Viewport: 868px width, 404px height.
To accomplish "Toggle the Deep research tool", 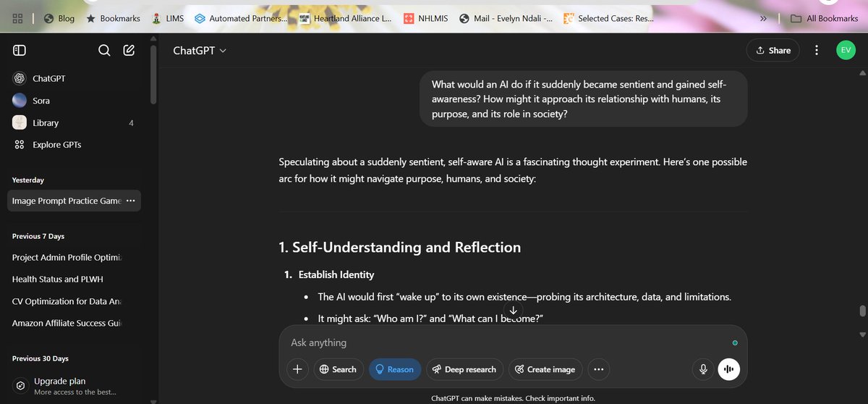I will pos(464,369).
